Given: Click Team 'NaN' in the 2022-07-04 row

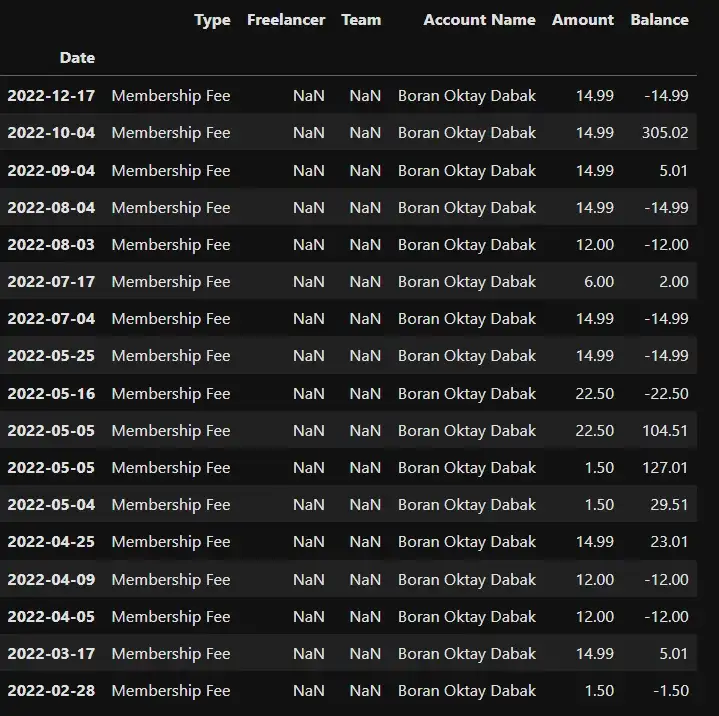Looking at the screenshot, I should coord(365,318).
